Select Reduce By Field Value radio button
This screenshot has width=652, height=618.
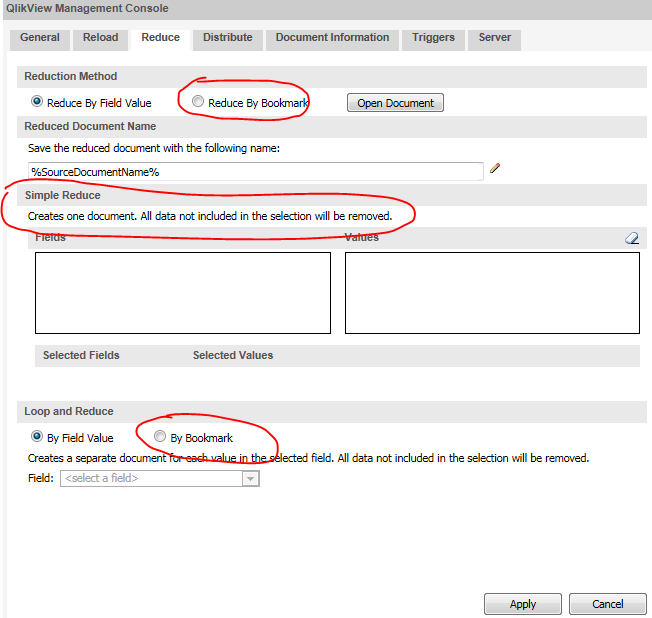pos(37,101)
